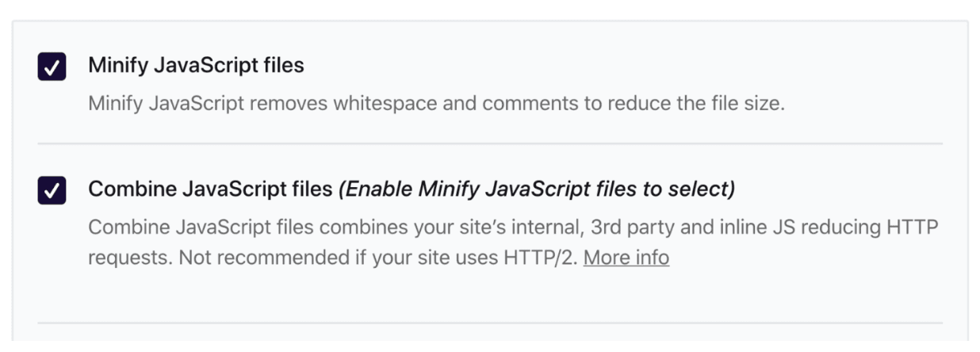Uncheck the Minify JavaScript files checkbox
The height and width of the screenshot is (352, 980).
pos(52,67)
